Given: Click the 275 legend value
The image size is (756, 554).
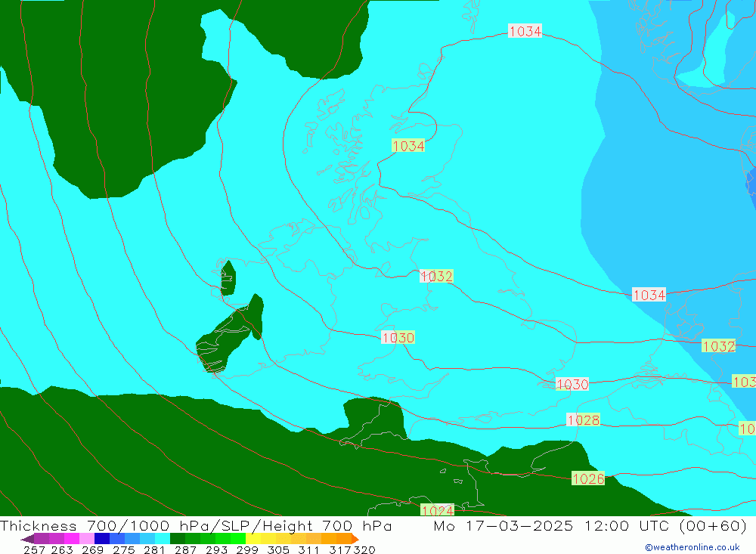Looking at the screenshot, I should 123,549.
